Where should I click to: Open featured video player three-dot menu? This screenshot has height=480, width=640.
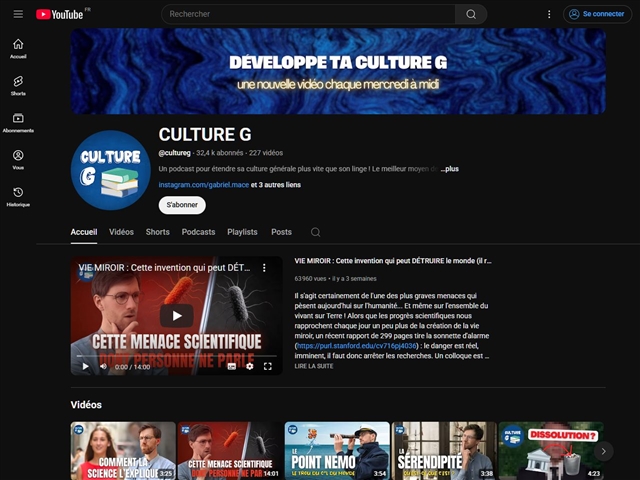(x=264, y=268)
